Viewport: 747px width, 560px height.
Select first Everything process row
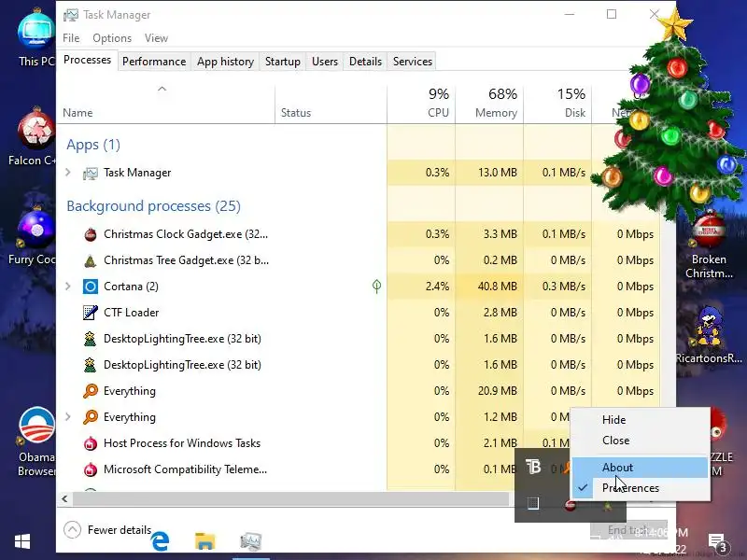coord(359,391)
